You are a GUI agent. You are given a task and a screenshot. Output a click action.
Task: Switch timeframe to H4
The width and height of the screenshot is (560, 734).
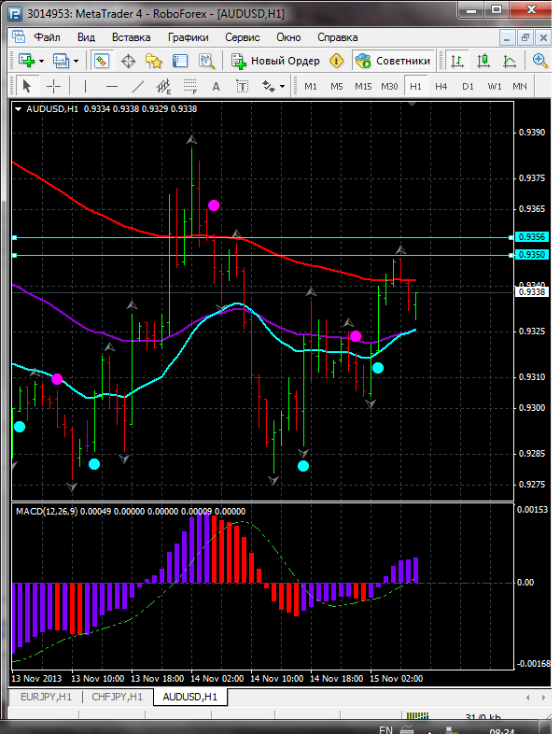coord(441,87)
